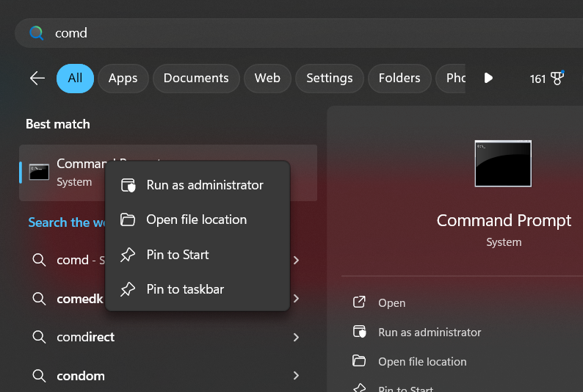The height and width of the screenshot is (392, 583).
Task: Switch to the Apps filter tab
Action: click(123, 78)
